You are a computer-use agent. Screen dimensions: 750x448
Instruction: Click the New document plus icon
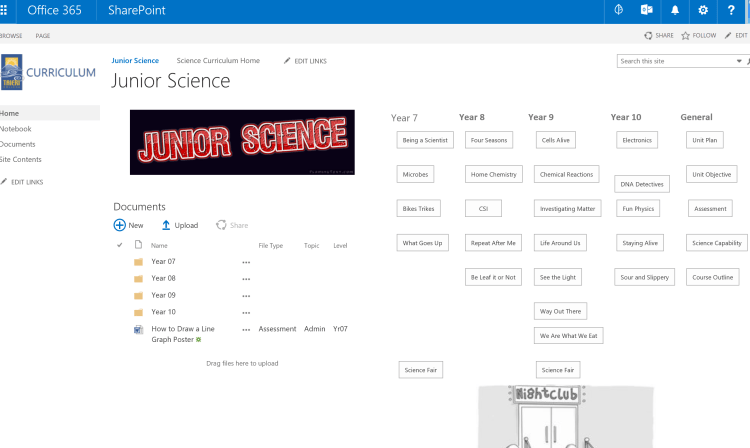click(120, 225)
